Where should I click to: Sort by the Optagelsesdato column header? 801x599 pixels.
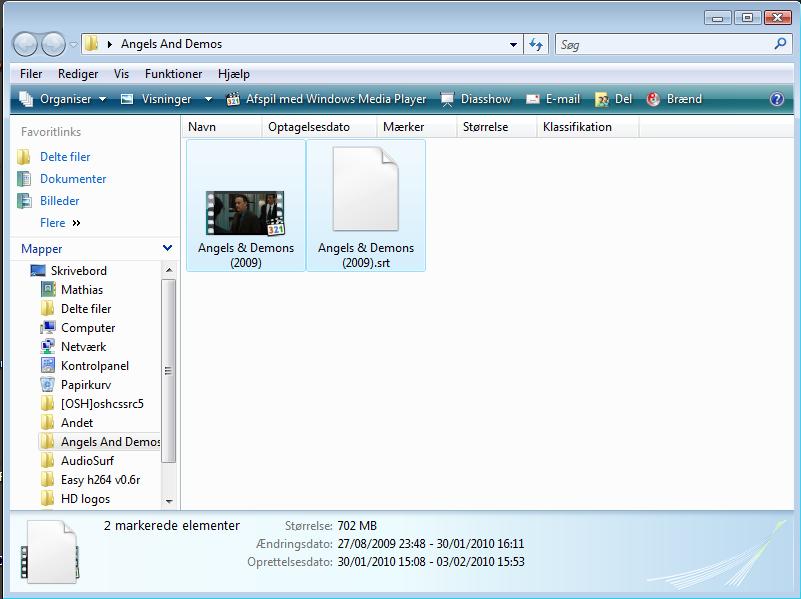319,127
